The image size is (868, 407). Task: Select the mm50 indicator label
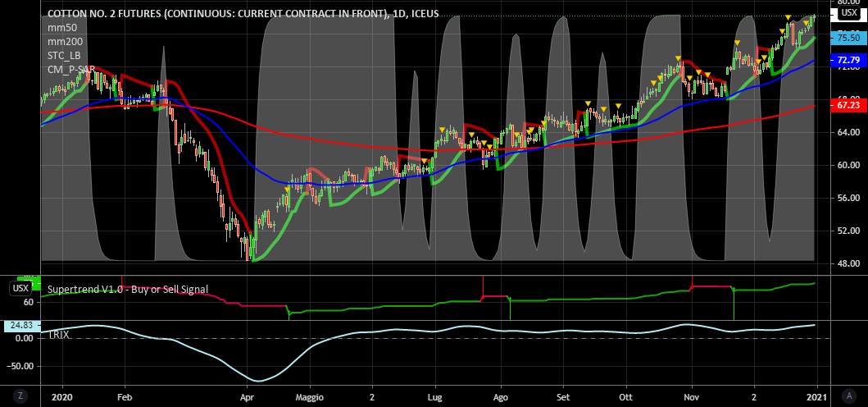(x=61, y=28)
